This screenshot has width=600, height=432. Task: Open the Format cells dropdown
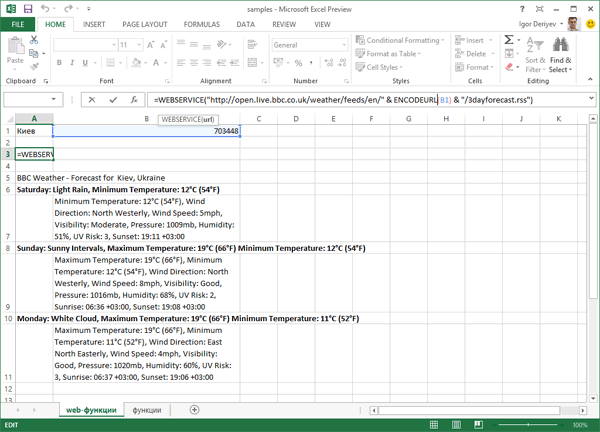click(474, 67)
